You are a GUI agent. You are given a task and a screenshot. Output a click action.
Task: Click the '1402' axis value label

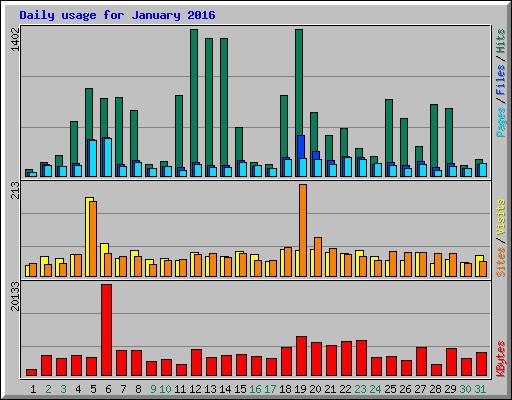(15, 39)
